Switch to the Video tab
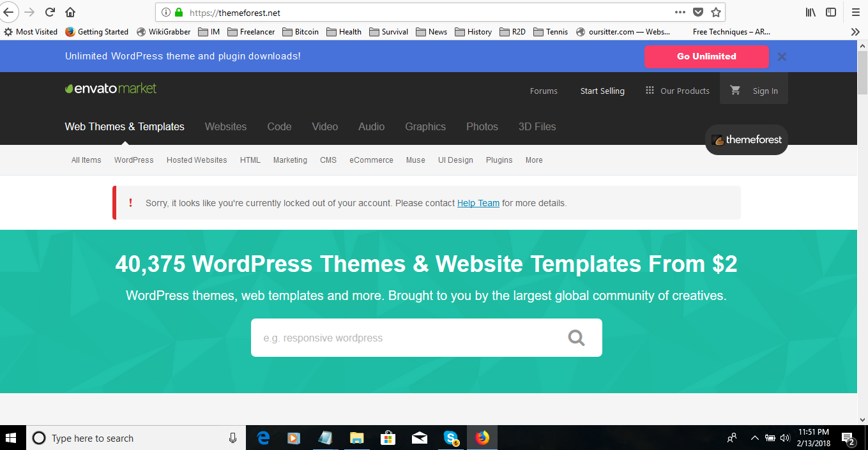This screenshot has height=450, width=868. coord(325,126)
